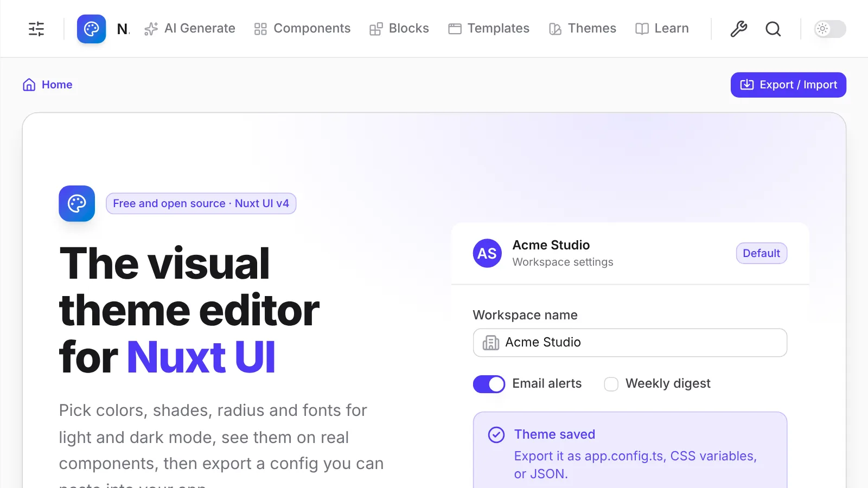Go to Components section

302,29
